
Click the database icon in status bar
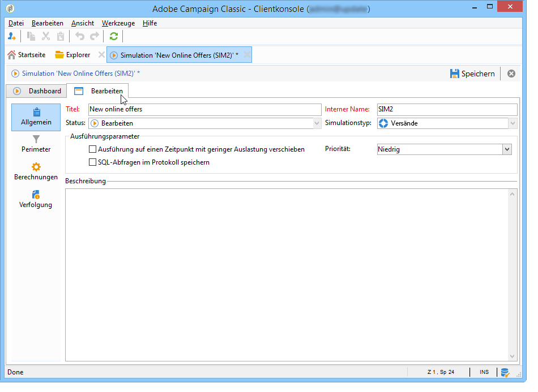pos(505,372)
